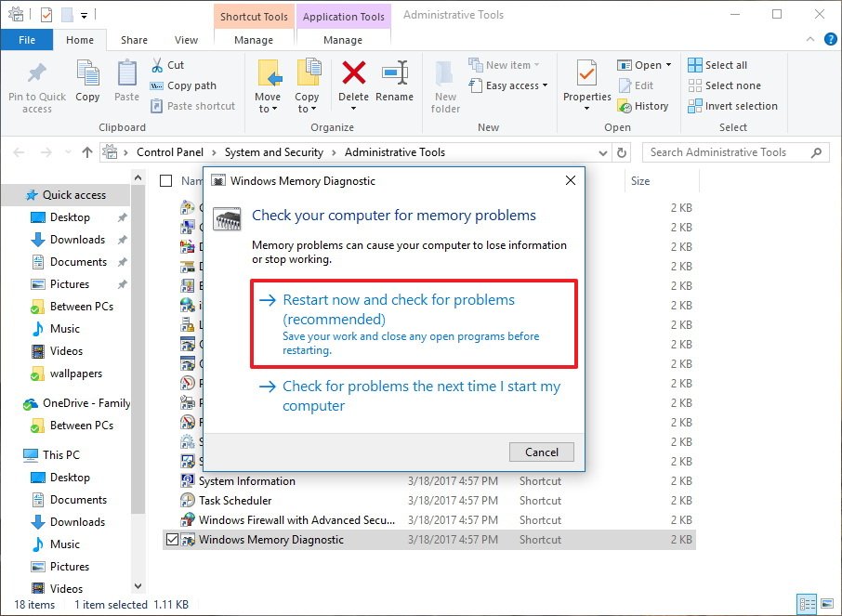Check the box next to Windows Memory Diagnostic
Screen dimensions: 842x616
[x=173, y=539]
